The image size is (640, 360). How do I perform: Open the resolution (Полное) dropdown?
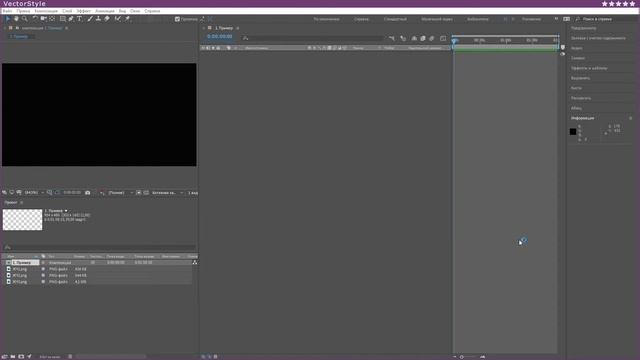(x=120, y=193)
